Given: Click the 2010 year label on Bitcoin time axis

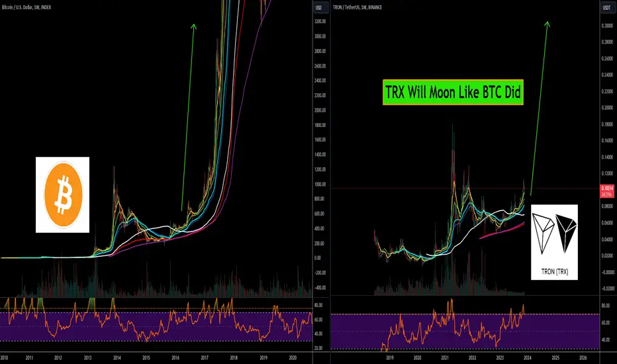Looking at the screenshot, I should pos(5,357).
